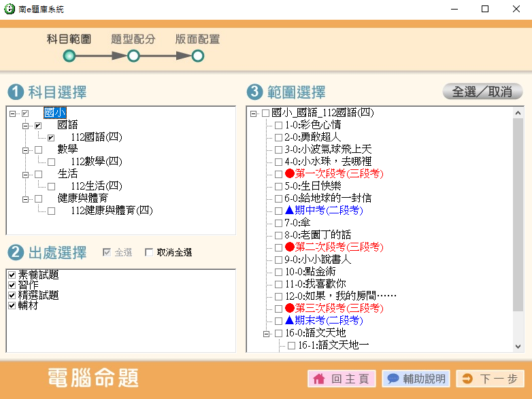Click the scrollbar down arrow in range list

[x=518, y=347]
